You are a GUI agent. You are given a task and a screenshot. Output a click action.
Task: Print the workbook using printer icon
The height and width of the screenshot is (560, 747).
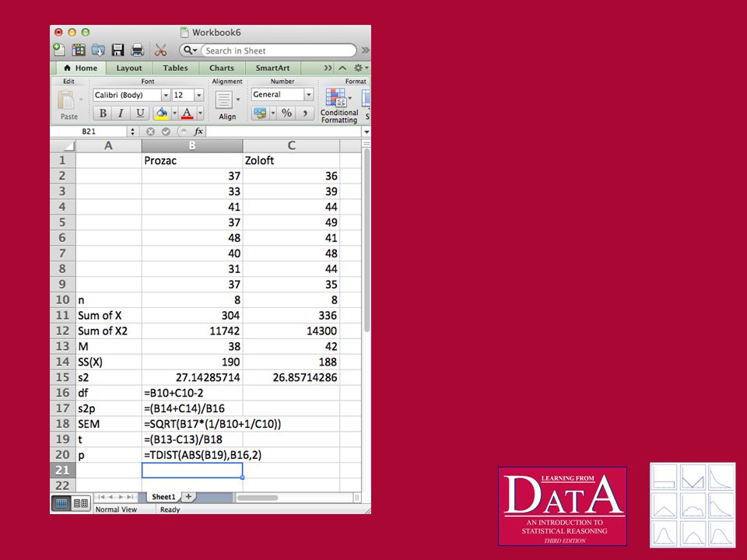tap(137, 50)
